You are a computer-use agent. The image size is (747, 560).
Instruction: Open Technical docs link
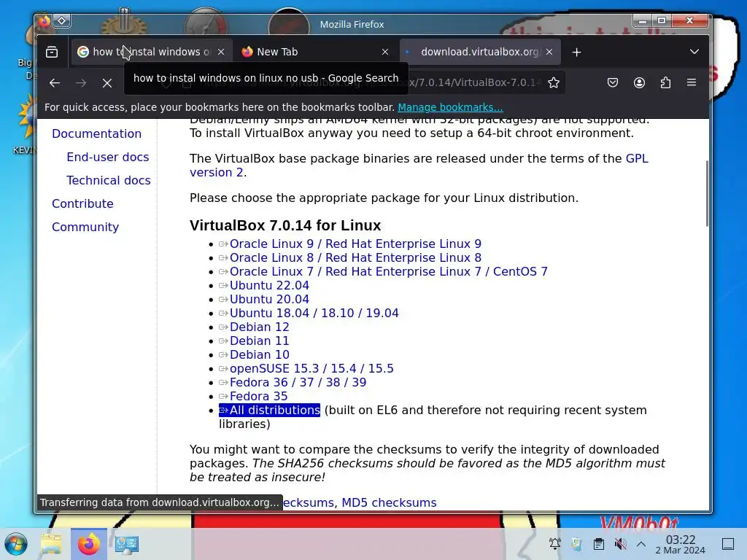pyautogui.click(x=109, y=181)
